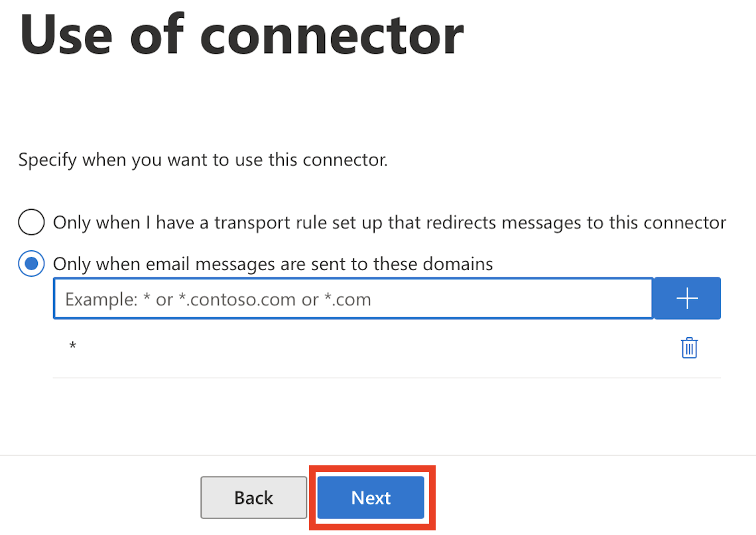Place cursor in '*.contoso.com' placeholder box
The height and width of the screenshot is (535, 756).
point(353,298)
